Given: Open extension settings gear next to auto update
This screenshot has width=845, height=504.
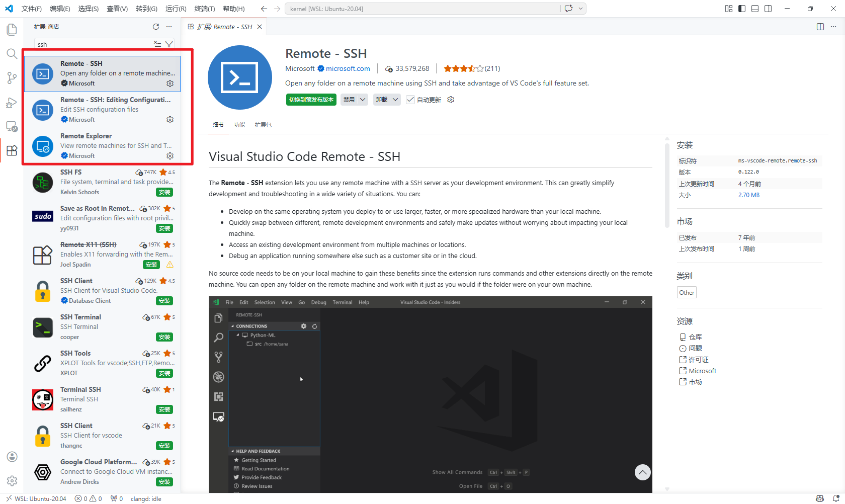Looking at the screenshot, I should click(x=451, y=100).
